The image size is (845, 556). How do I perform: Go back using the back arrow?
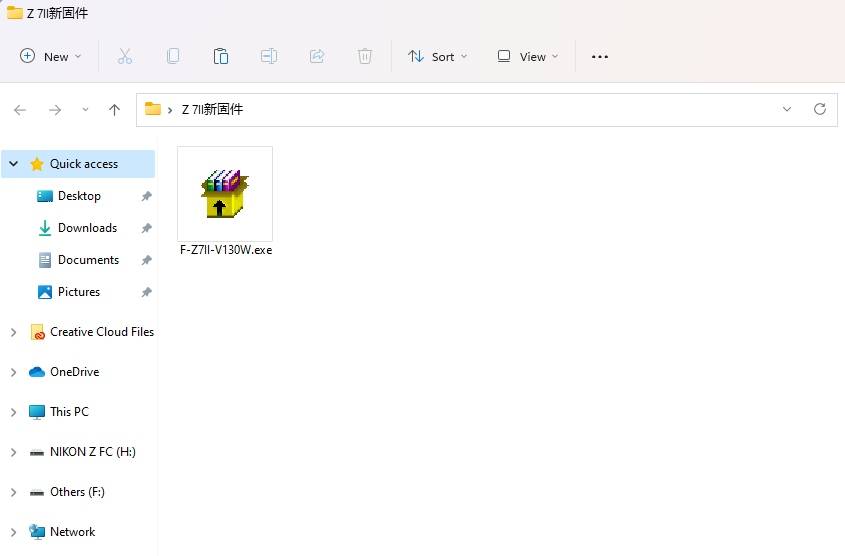[20, 110]
